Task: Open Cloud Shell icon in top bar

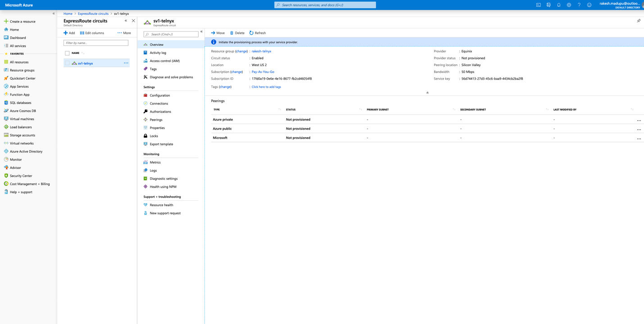Action: (538, 5)
